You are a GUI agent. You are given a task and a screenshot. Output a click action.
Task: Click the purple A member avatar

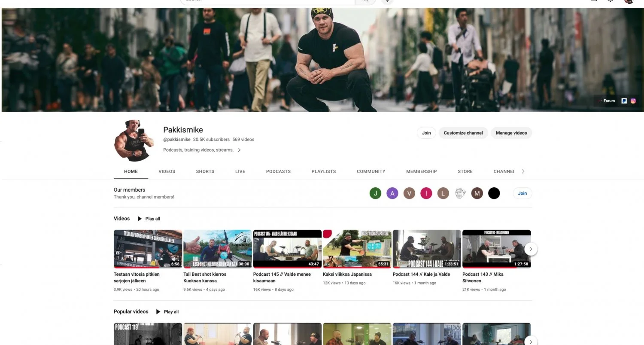392,193
